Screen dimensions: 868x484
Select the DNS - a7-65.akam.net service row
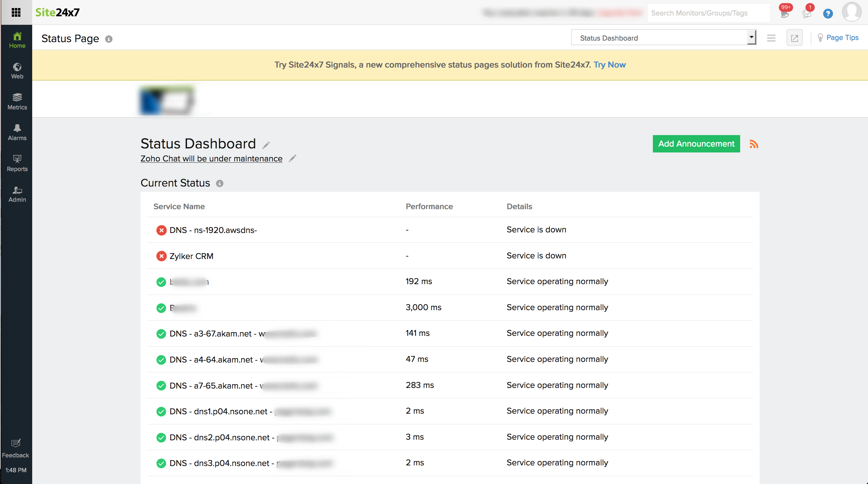[450, 385]
